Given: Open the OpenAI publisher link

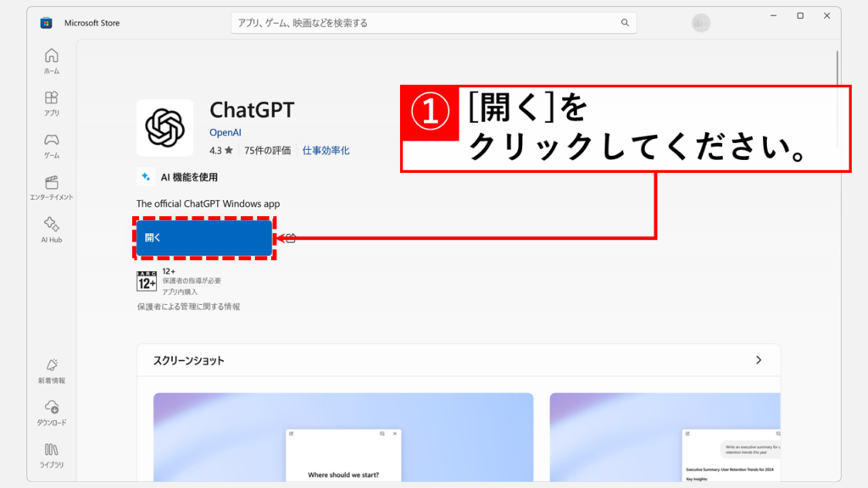Looking at the screenshot, I should (226, 133).
